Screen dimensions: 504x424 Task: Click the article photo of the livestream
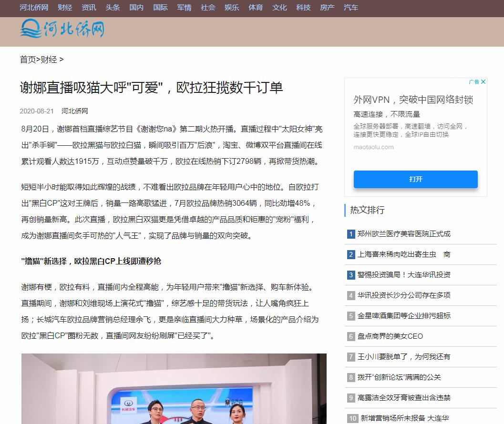[x=174, y=389]
